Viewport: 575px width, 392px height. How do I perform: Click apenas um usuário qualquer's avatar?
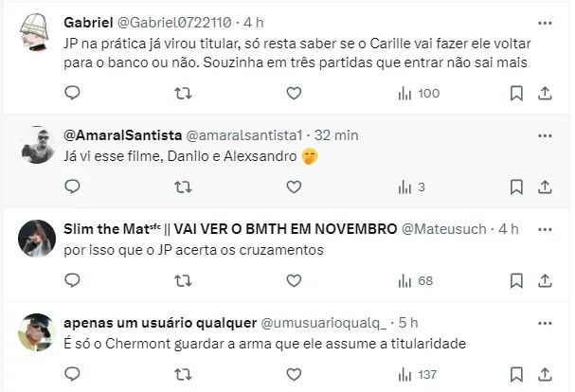37,334
